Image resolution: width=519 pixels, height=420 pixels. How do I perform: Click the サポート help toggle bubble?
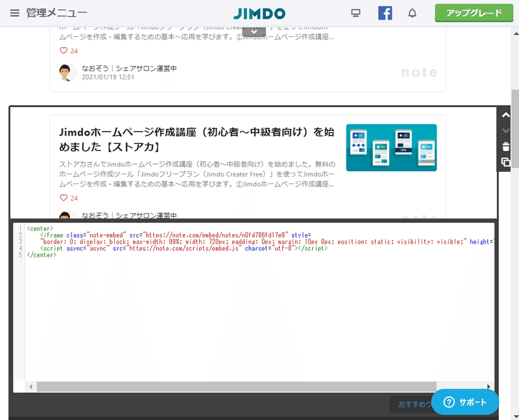pos(465,402)
